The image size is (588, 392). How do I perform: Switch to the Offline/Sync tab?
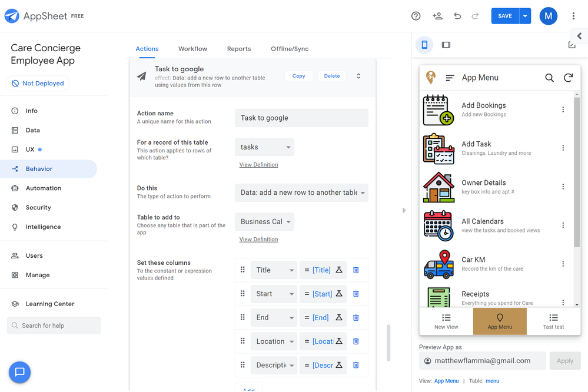290,49
